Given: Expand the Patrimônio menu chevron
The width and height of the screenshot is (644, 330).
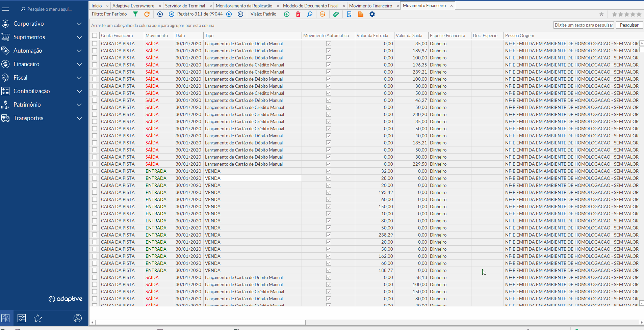Looking at the screenshot, I should [x=79, y=105].
